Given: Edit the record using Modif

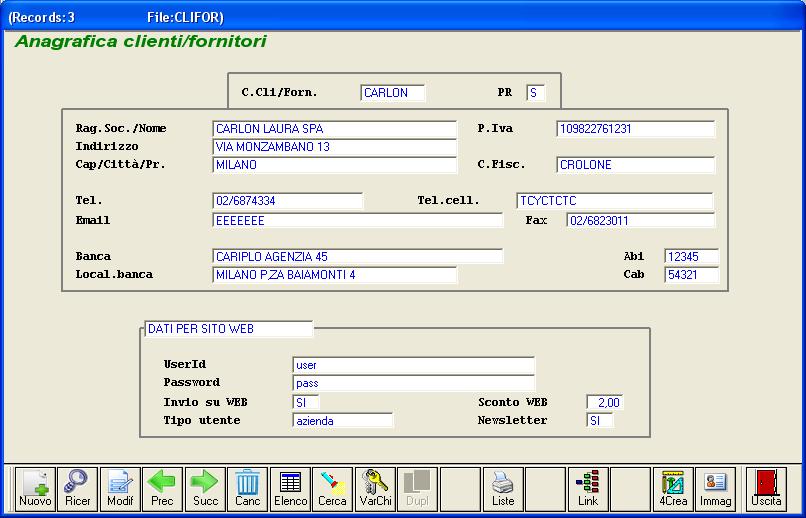Looking at the screenshot, I should click(x=120, y=489).
